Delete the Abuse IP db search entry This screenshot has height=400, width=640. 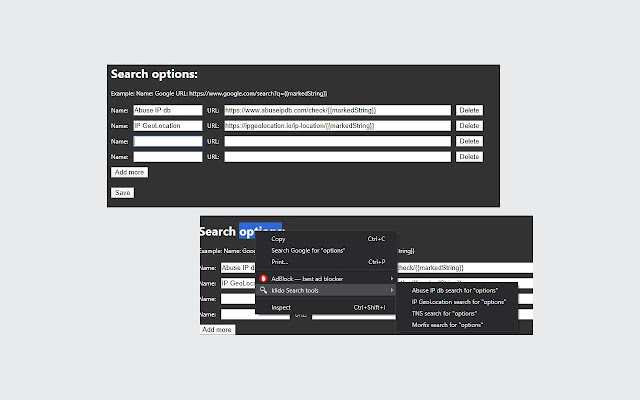coord(470,110)
